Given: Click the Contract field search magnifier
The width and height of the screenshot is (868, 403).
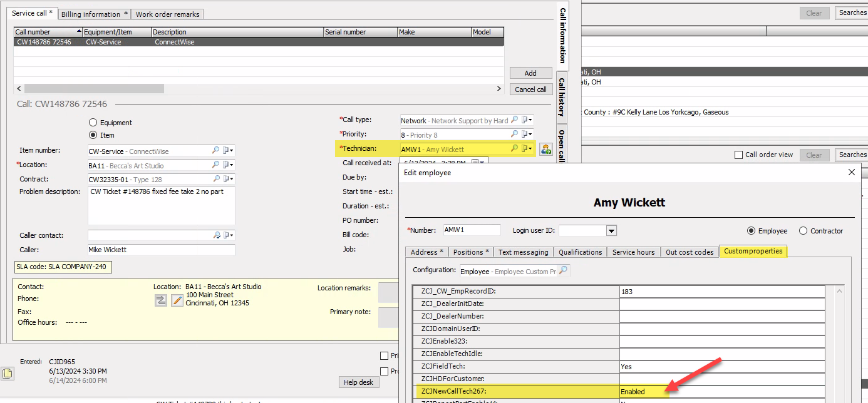Looking at the screenshot, I should [x=215, y=180].
